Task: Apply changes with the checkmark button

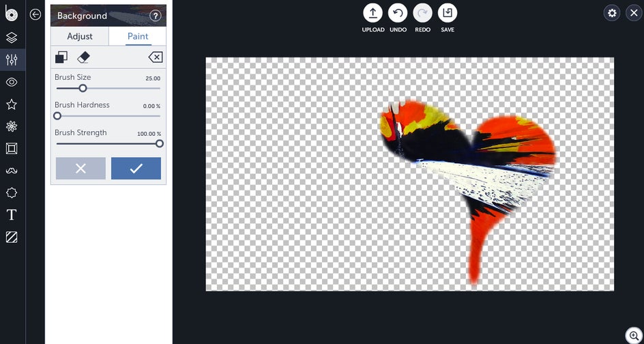Action: pos(136,169)
